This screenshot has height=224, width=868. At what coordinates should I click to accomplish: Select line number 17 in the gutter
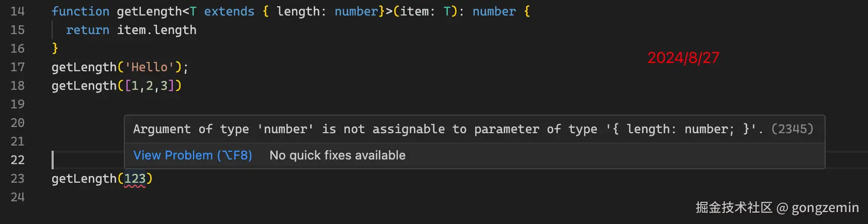coord(18,67)
